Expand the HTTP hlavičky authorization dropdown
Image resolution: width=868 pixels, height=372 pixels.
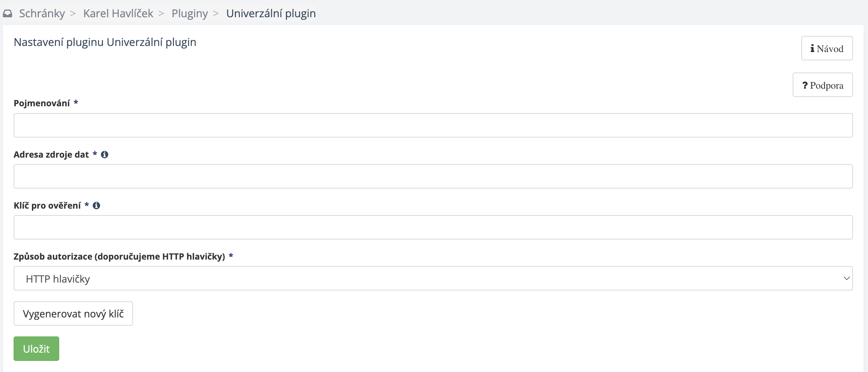click(433, 278)
